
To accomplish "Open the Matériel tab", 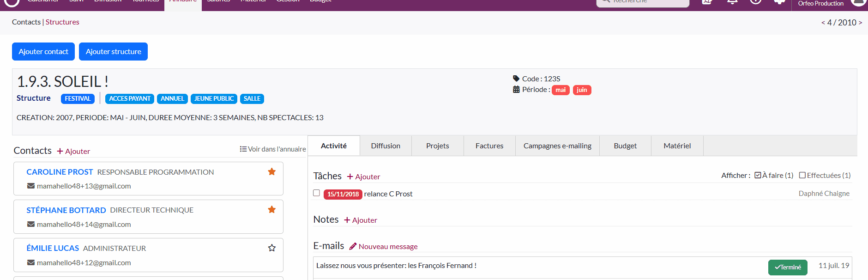I will [677, 146].
